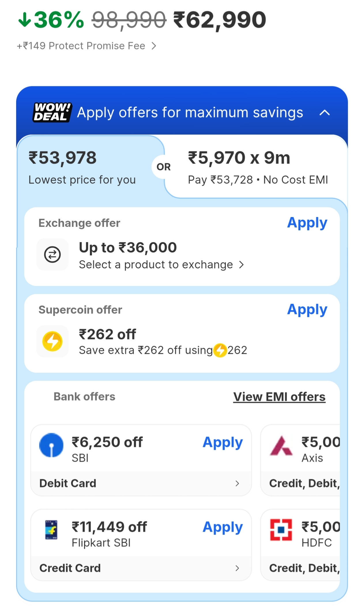
Task: Click the Axis bank logo
Action: [x=281, y=446]
